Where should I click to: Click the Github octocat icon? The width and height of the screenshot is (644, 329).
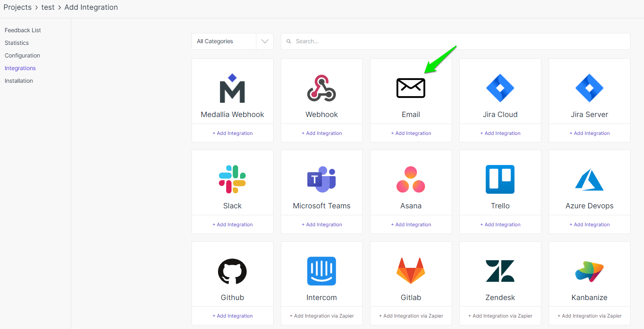[232, 271]
